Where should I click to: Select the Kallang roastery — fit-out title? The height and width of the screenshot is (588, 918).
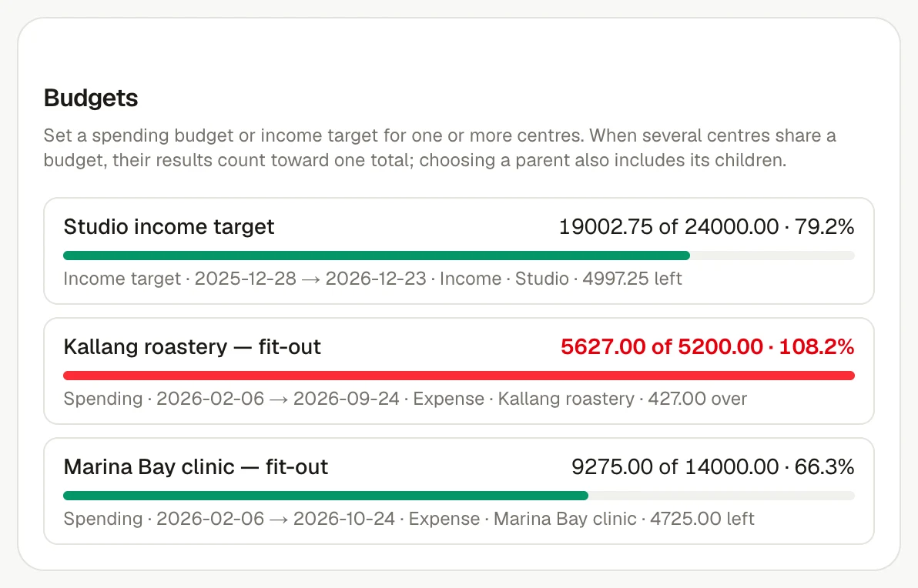tap(192, 347)
